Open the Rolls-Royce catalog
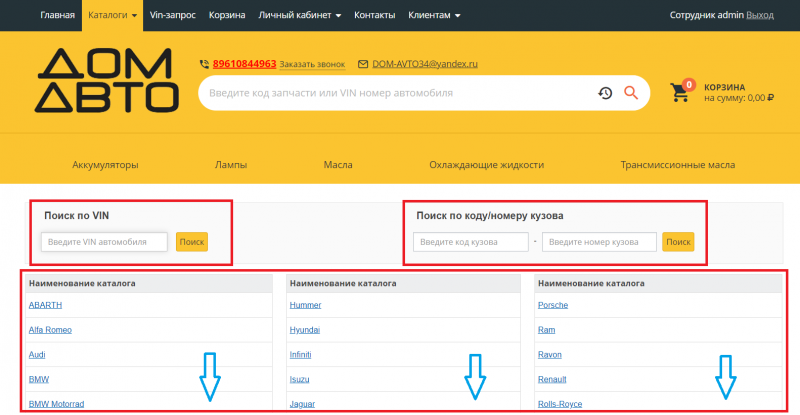Image resolution: width=800 pixels, height=415 pixels. tap(560, 404)
